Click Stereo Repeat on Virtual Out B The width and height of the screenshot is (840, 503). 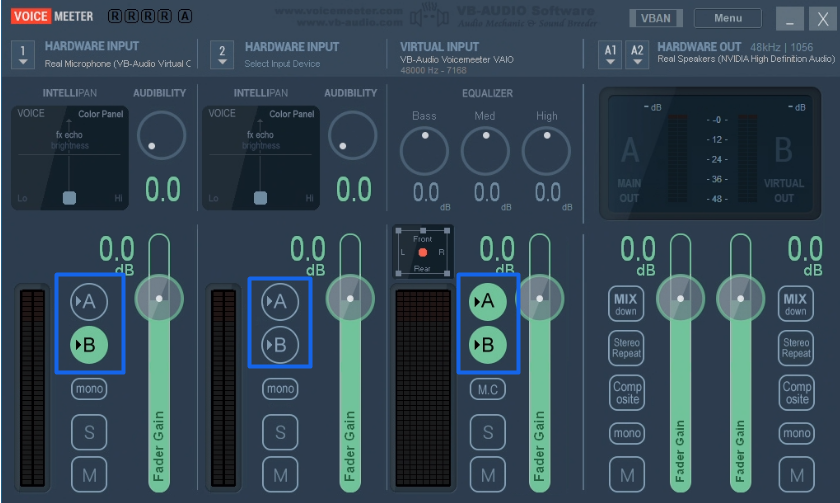[796, 348]
